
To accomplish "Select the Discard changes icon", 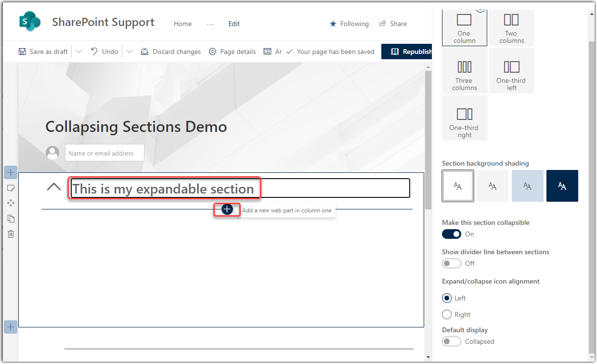I will tap(145, 51).
